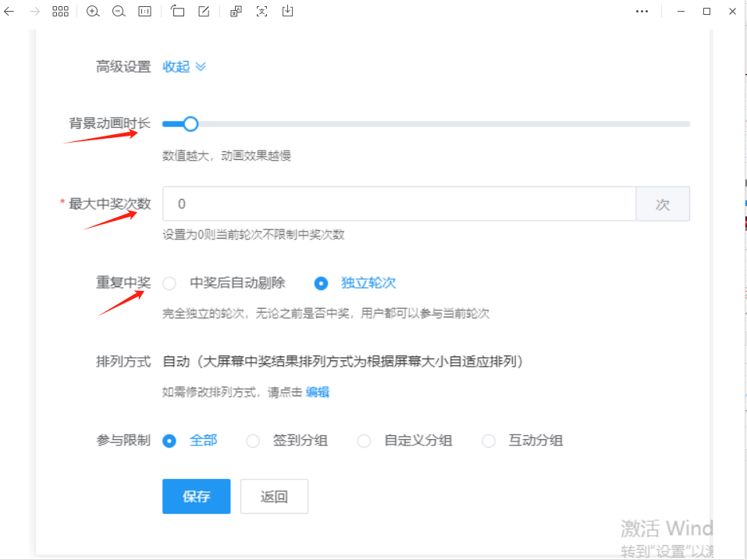The image size is (747, 560).
Task: Click the double chevron next to 收起
Action: click(x=201, y=66)
